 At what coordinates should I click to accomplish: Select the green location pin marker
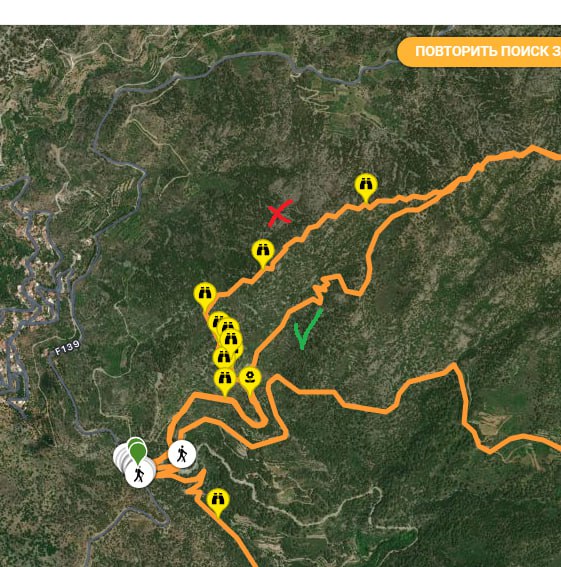[x=137, y=451]
